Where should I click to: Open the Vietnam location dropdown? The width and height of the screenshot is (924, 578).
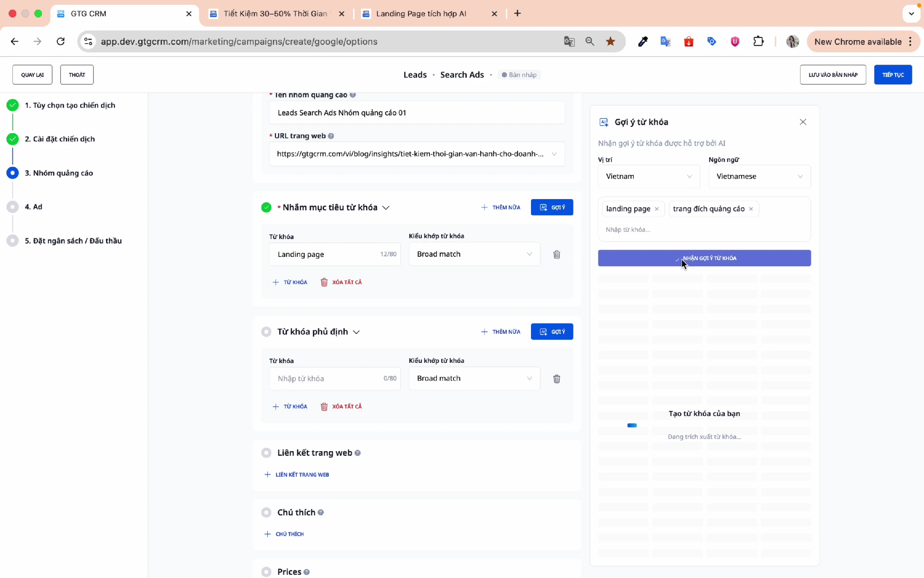tap(648, 176)
